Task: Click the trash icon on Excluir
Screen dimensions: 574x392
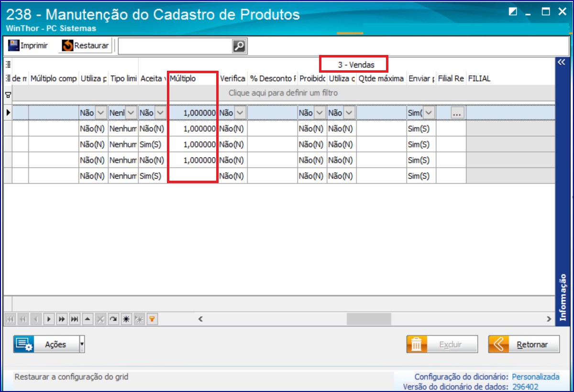Action: point(417,344)
